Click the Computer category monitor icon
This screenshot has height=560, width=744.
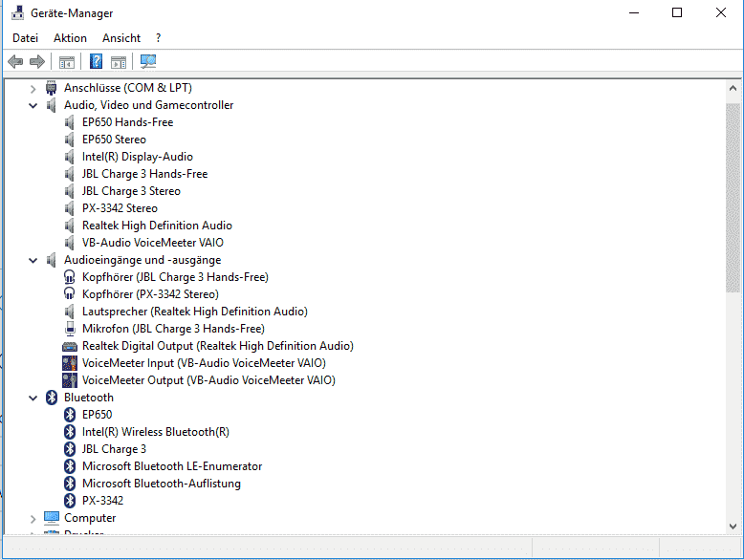click(x=52, y=518)
